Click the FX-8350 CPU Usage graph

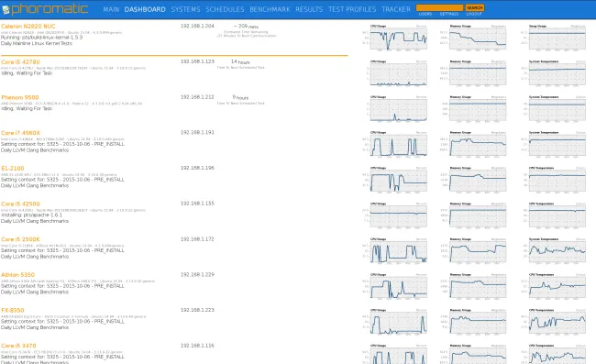(394, 322)
